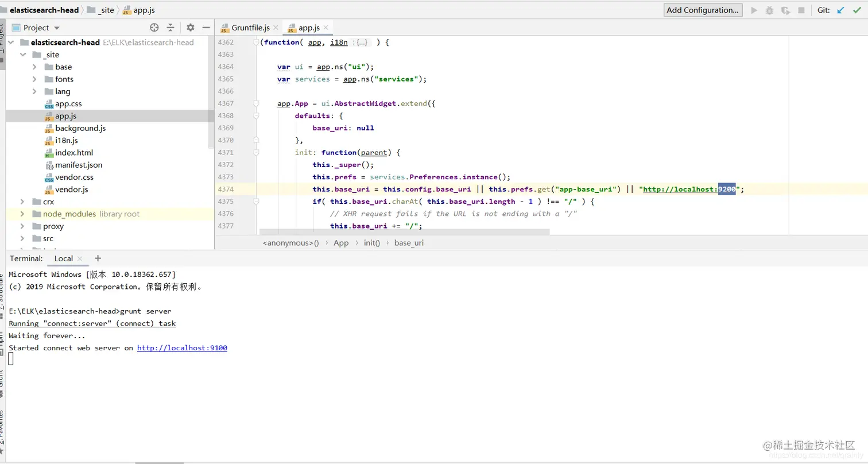
Task: Select index.html in project tree
Action: 74,153
